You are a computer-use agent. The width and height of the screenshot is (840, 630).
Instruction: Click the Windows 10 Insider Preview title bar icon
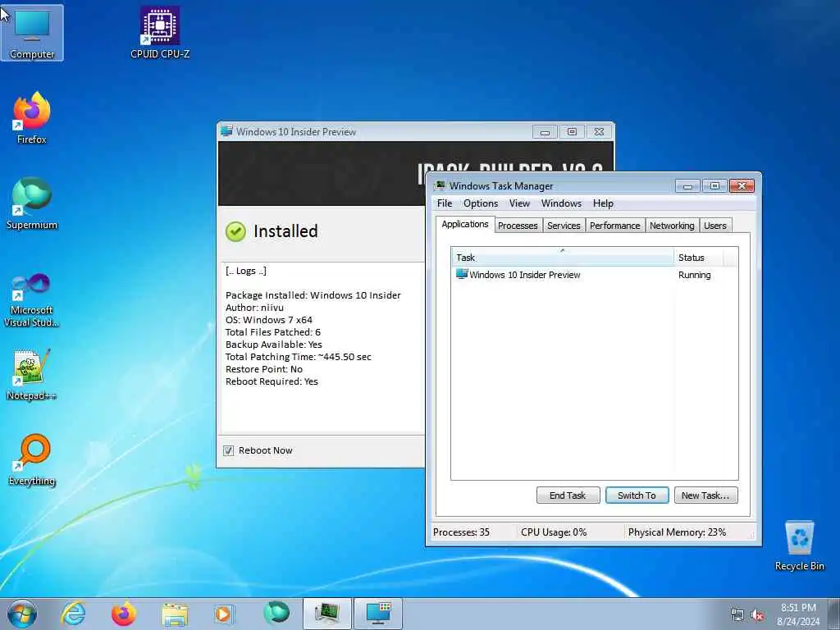(x=226, y=131)
